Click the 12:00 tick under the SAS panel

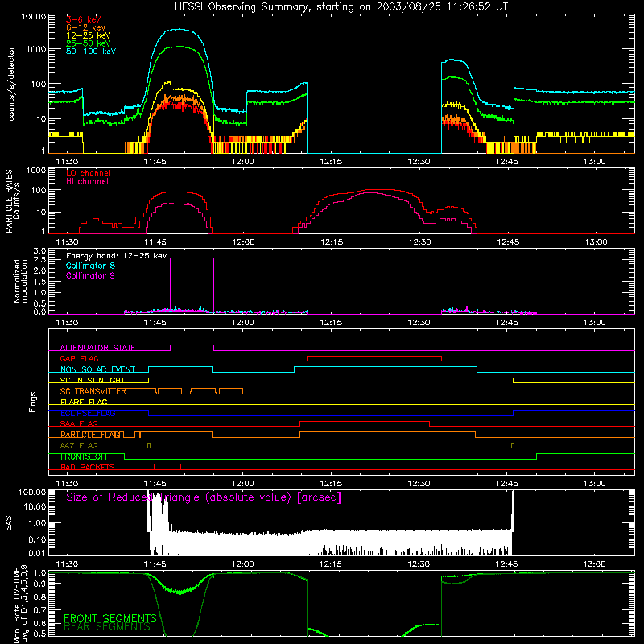pyautogui.click(x=243, y=564)
